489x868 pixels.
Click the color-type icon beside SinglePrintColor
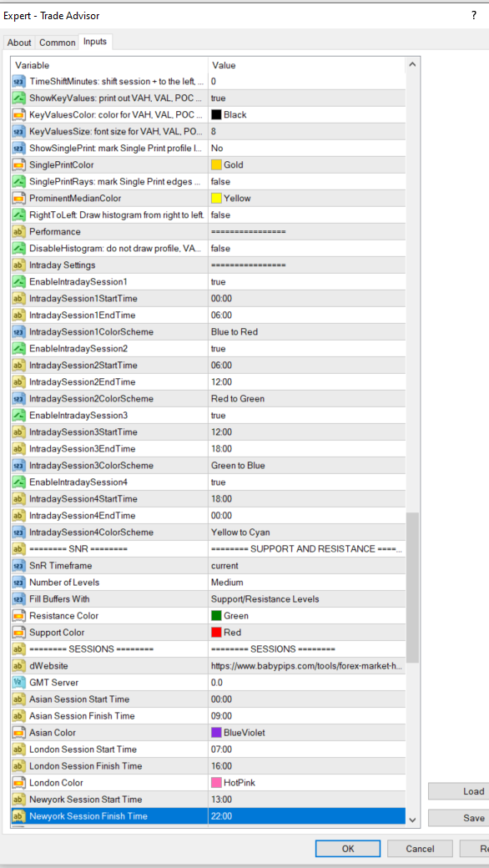pos(18,165)
